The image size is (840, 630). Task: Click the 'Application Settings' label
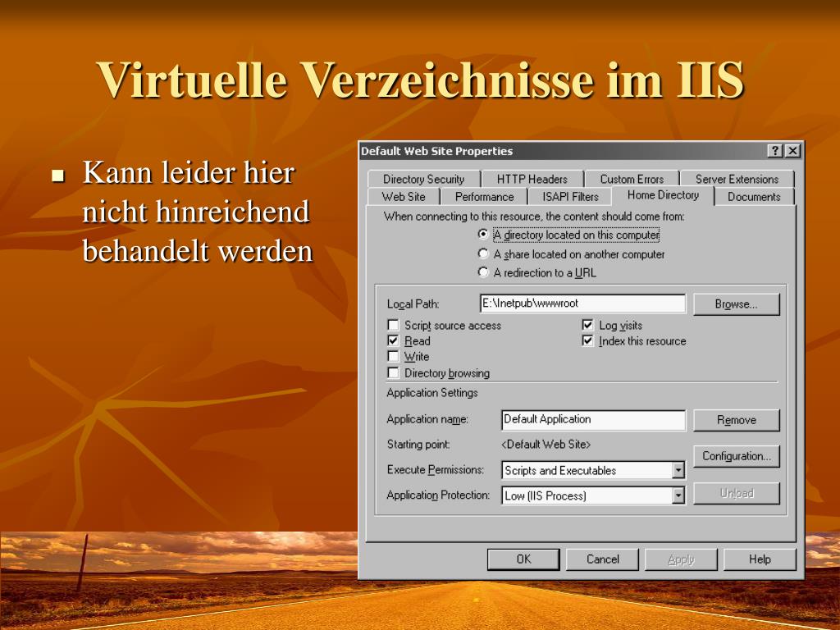click(x=431, y=393)
